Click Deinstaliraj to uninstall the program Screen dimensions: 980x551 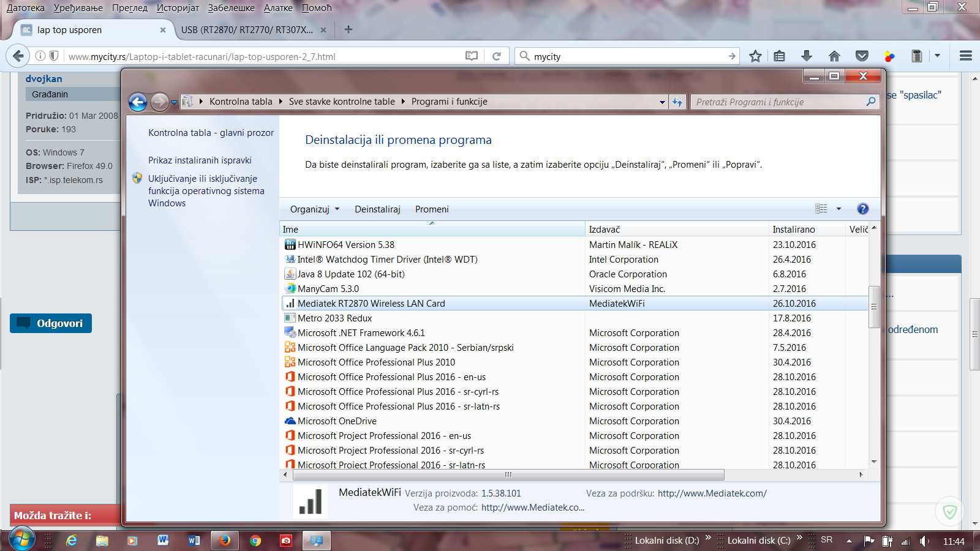pyautogui.click(x=377, y=209)
